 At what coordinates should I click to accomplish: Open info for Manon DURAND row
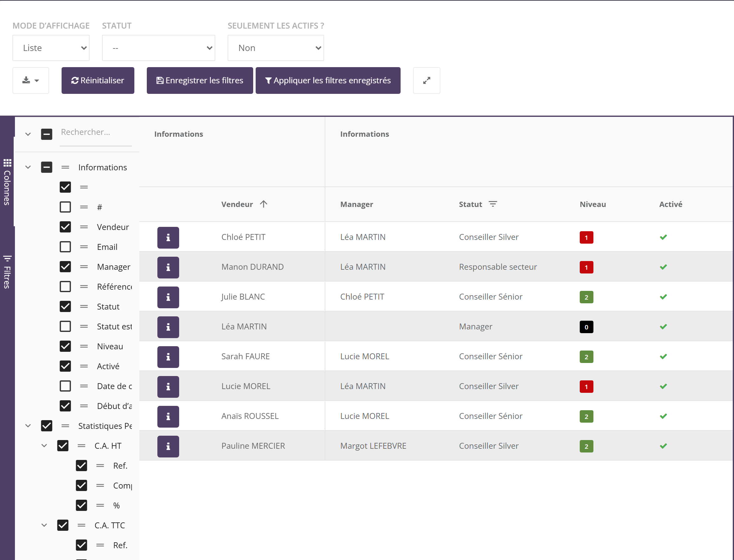click(168, 267)
